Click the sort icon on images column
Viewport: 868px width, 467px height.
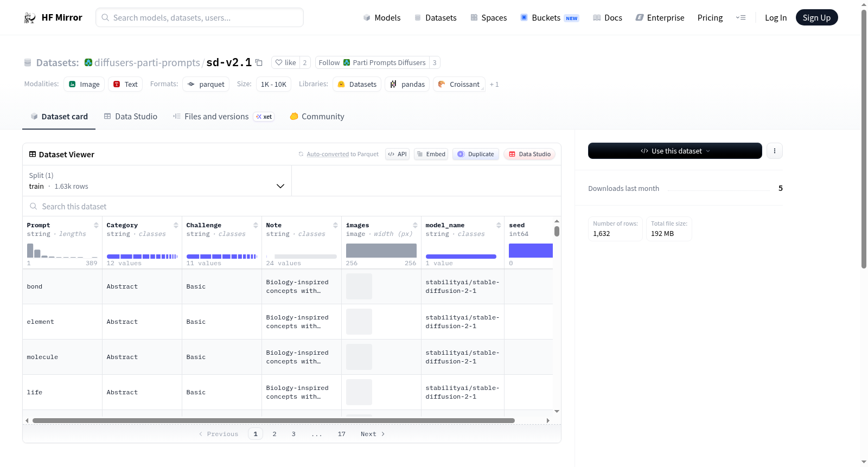coord(415,225)
